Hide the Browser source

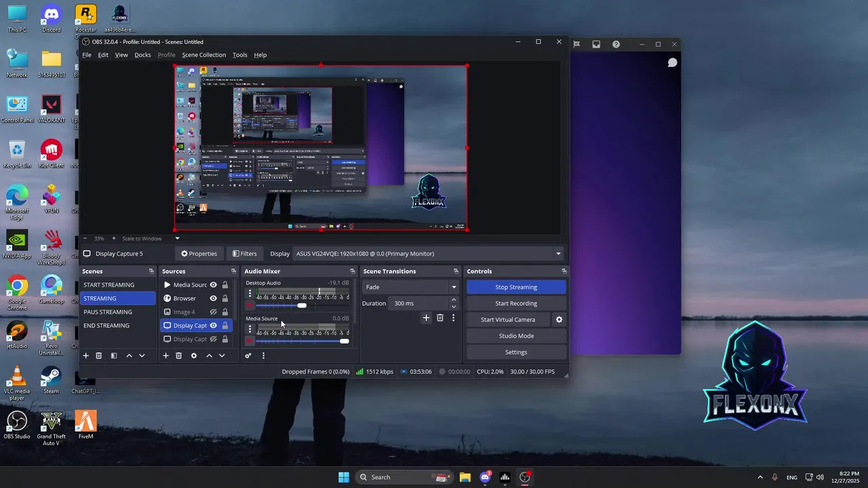point(213,298)
